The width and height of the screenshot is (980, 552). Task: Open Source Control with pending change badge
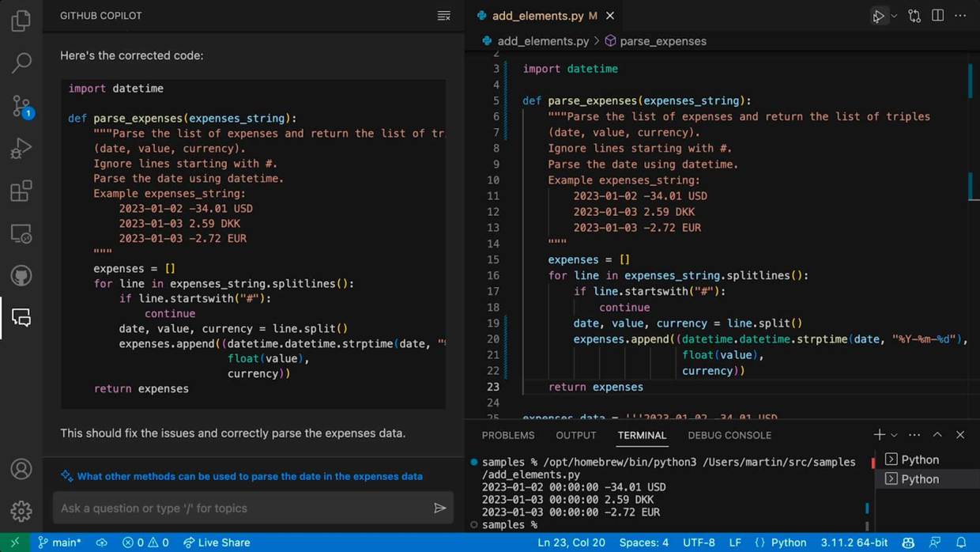point(21,106)
